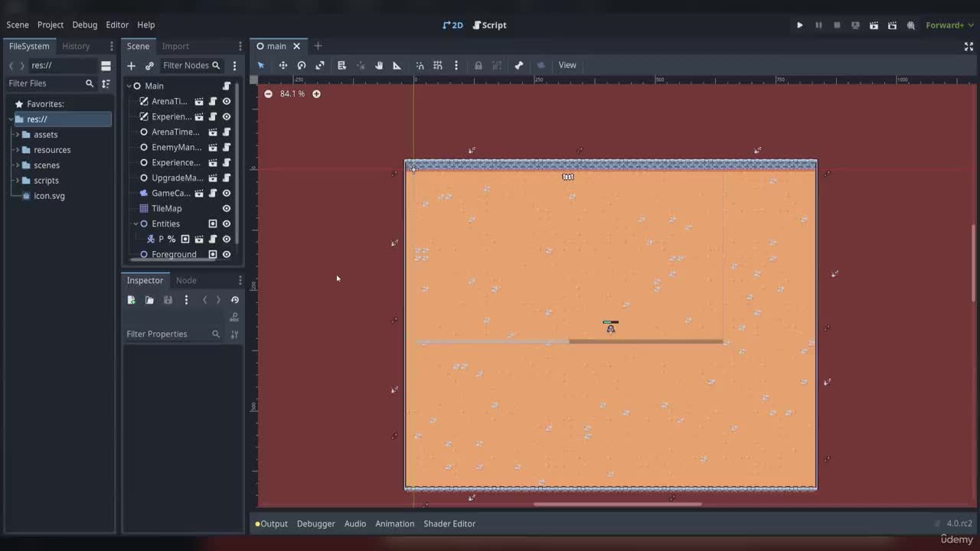Open the Scene dock extra options
This screenshot has height=551, width=980.
point(234,66)
